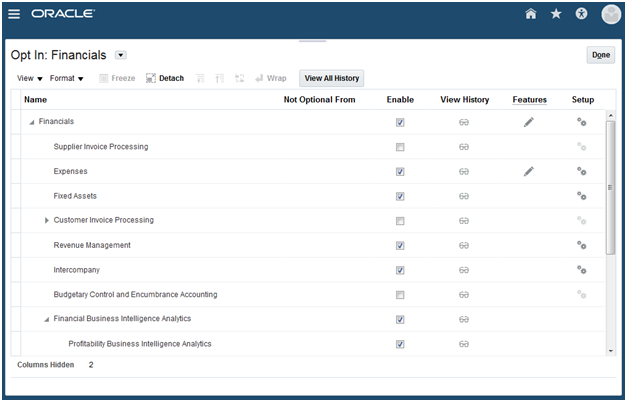Edit features for Expenses pencil icon

(x=529, y=171)
